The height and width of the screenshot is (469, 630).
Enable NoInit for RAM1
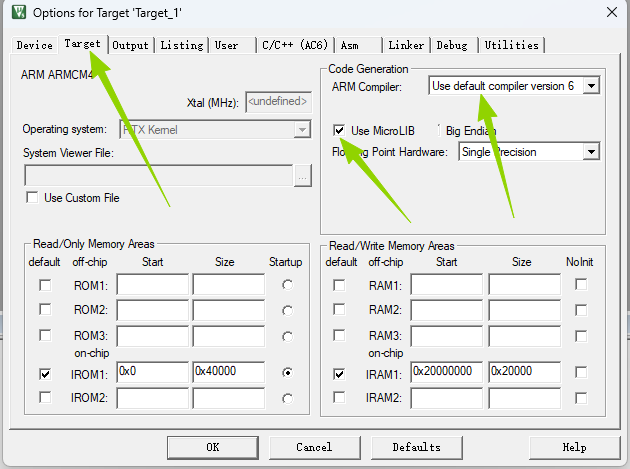(x=581, y=284)
